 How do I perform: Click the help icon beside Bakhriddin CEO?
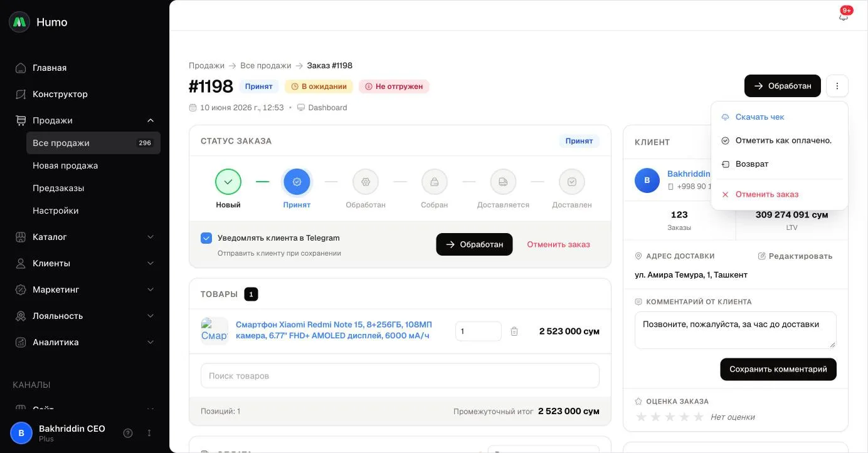pos(128,433)
